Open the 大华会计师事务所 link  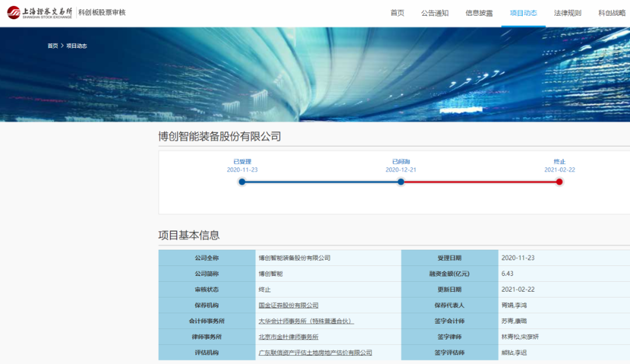pos(306,321)
